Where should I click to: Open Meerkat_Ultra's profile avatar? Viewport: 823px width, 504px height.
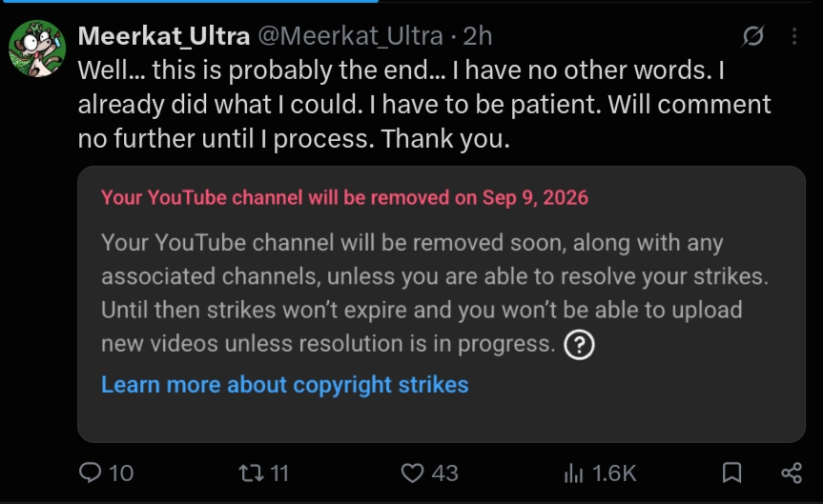pos(37,49)
